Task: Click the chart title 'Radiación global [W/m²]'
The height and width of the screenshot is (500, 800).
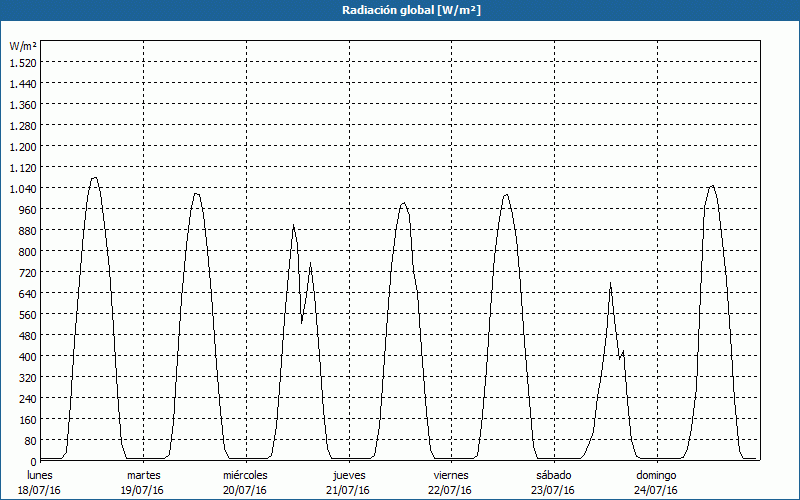Action: 400,10
